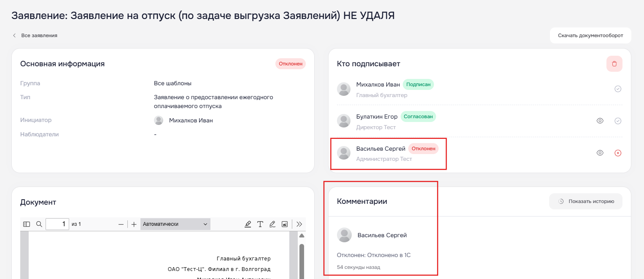The image size is (644, 279).
Task: Open search in the document viewer
Action: click(39, 224)
